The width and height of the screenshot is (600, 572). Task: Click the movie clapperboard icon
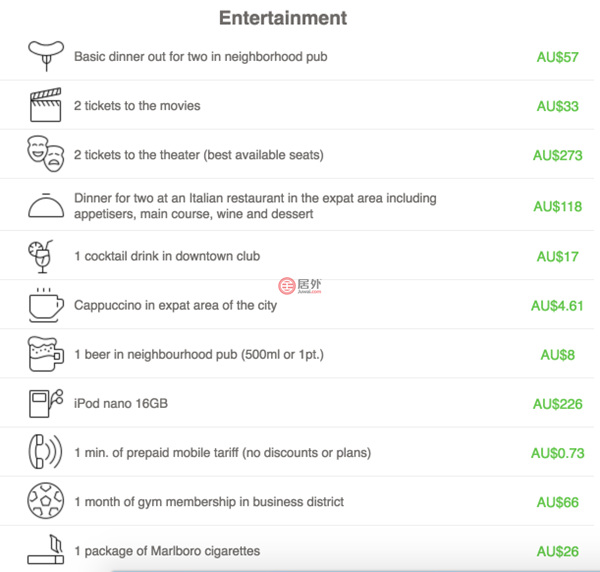(x=46, y=105)
